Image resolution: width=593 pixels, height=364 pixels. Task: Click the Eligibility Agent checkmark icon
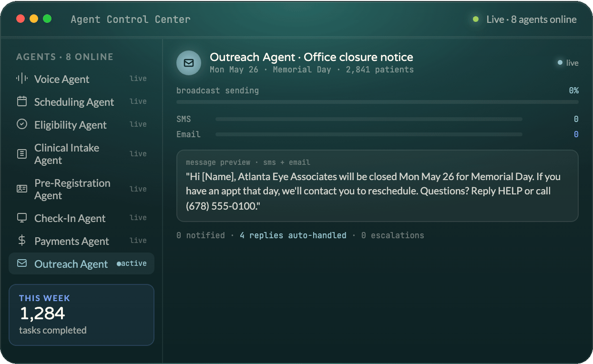tap(22, 124)
